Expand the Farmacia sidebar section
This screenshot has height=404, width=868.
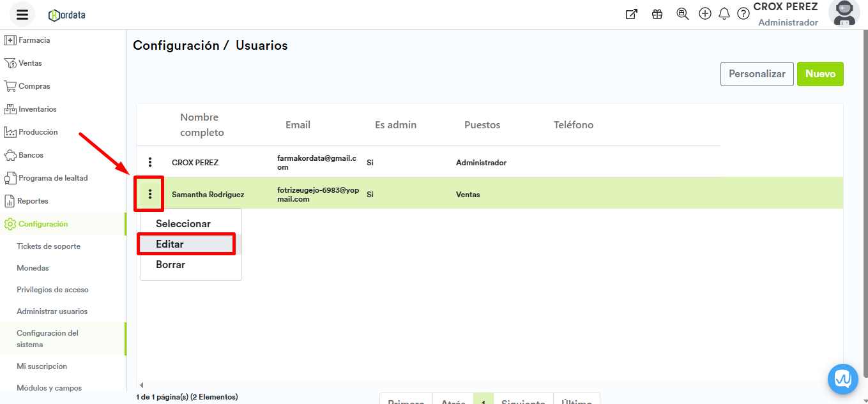coord(34,40)
